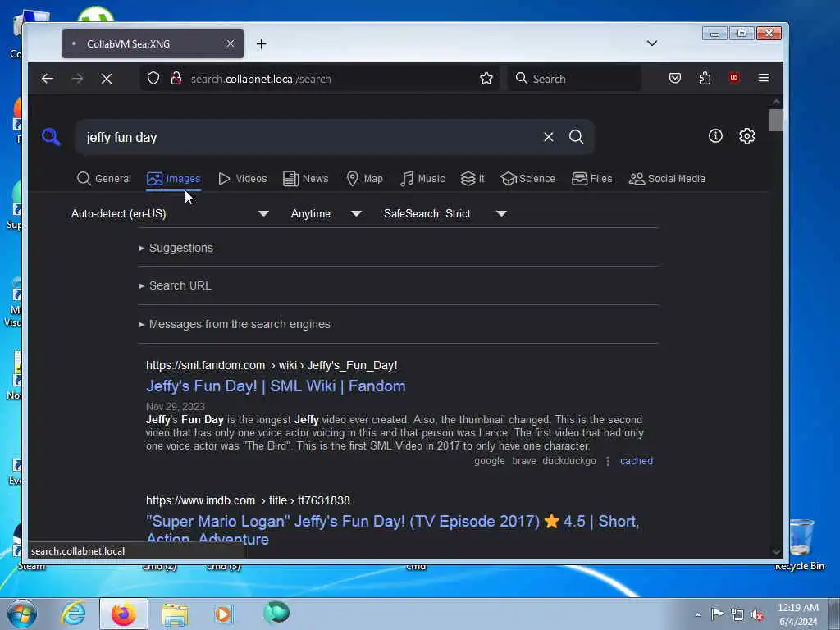
Task: Click the sml.fandom.com result URL
Action: [272, 365]
